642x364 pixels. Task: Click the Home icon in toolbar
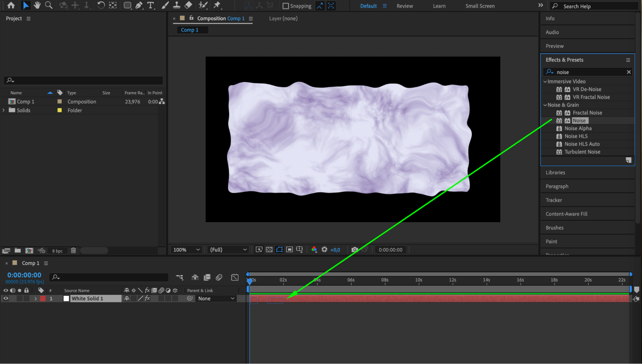(11, 5)
